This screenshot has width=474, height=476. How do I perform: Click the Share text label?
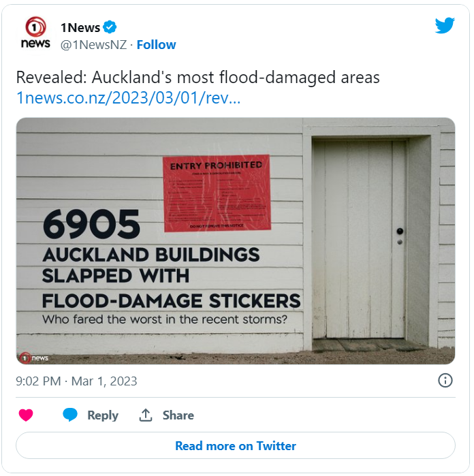coord(178,415)
